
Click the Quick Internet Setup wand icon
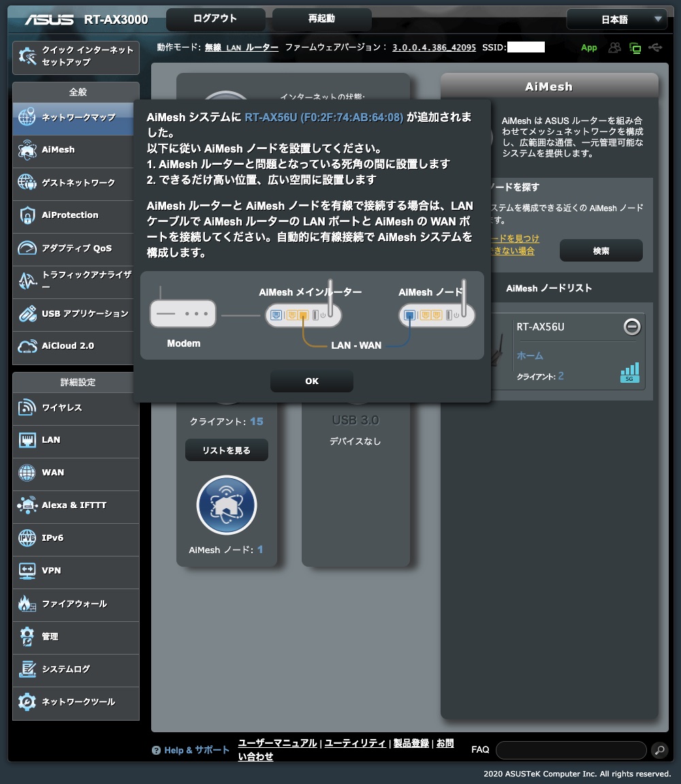[27, 57]
